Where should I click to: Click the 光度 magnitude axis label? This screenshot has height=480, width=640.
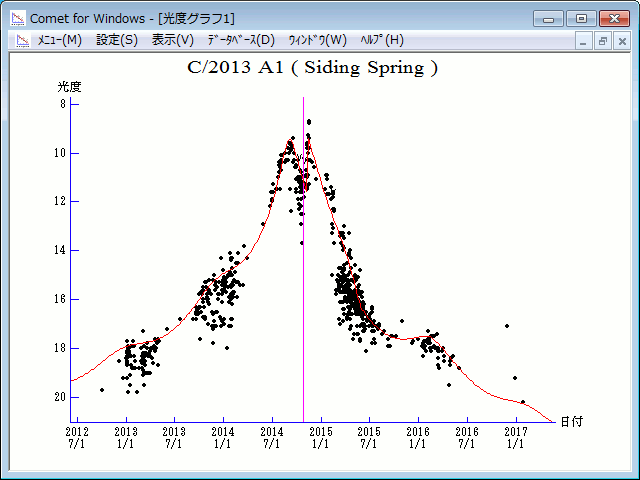(69, 87)
